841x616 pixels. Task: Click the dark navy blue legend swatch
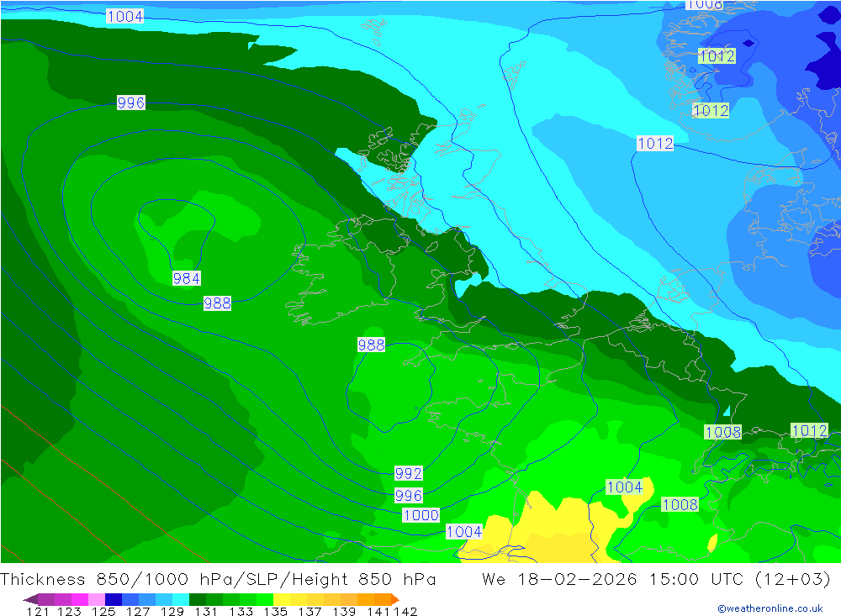(x=114, y=599)
